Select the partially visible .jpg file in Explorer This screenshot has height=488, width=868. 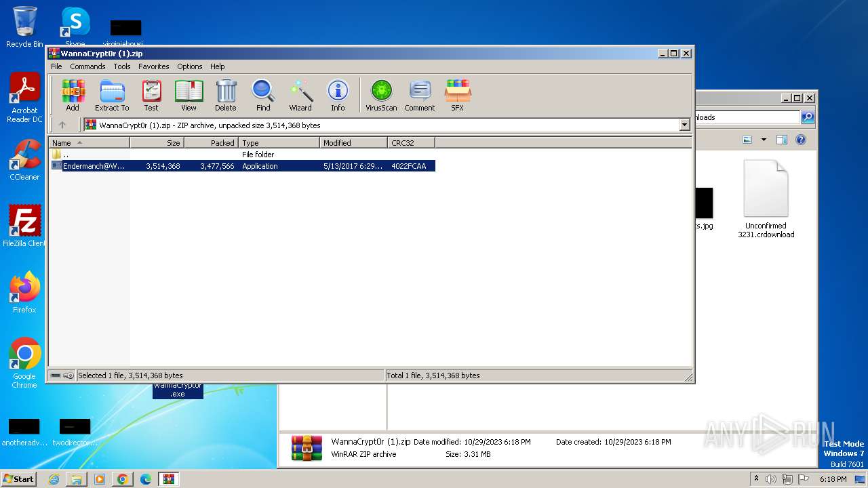(705, 209)
